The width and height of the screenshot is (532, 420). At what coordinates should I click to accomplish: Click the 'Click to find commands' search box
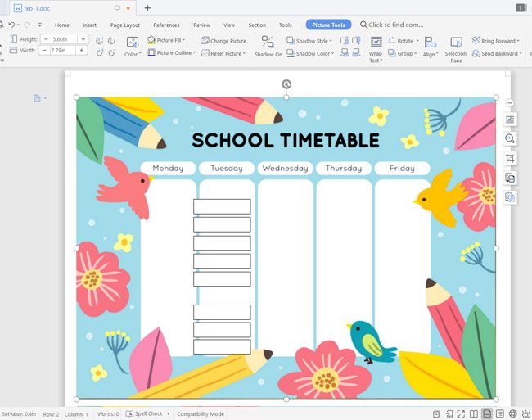click(x=392, y=25)
